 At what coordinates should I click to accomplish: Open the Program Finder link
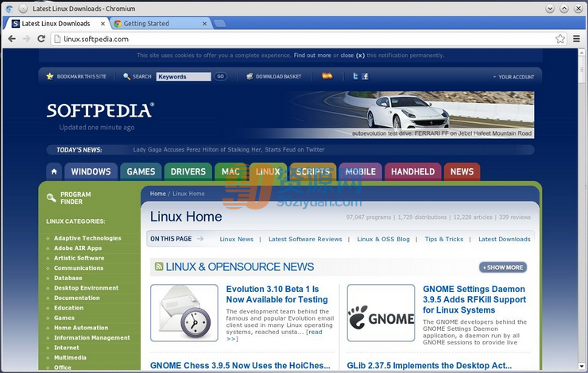tap(75, 198)
